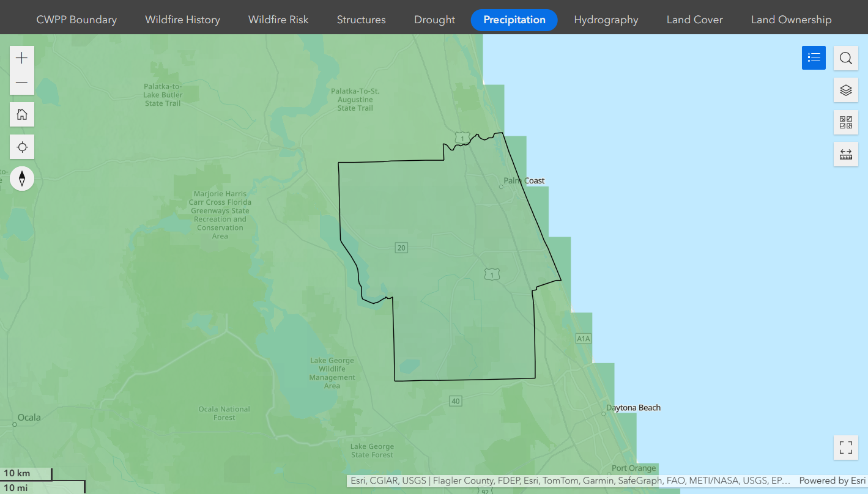Go to the Hydrography tab
Screen dimensions: 868x494
[606, 20]
